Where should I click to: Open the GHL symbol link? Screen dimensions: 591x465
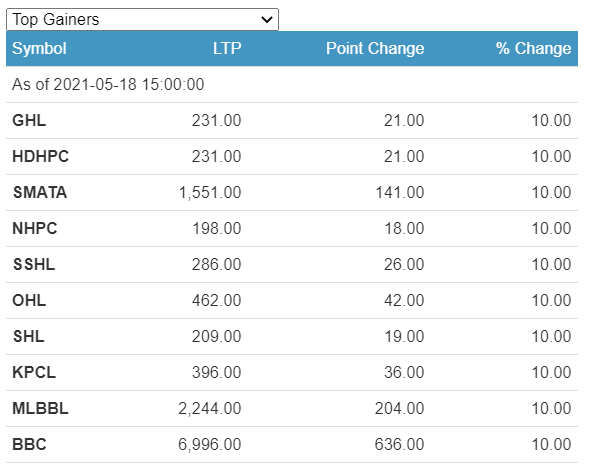pos(29,121)
